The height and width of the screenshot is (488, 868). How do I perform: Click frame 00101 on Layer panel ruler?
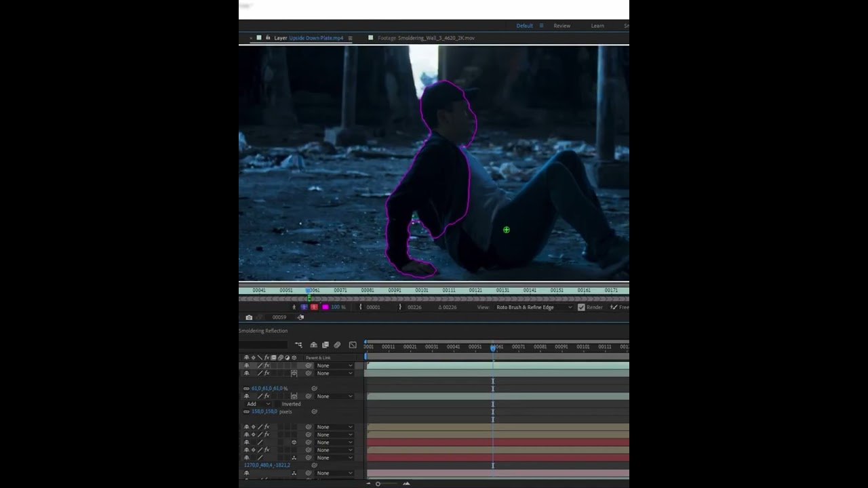click(x=422, y=290)
